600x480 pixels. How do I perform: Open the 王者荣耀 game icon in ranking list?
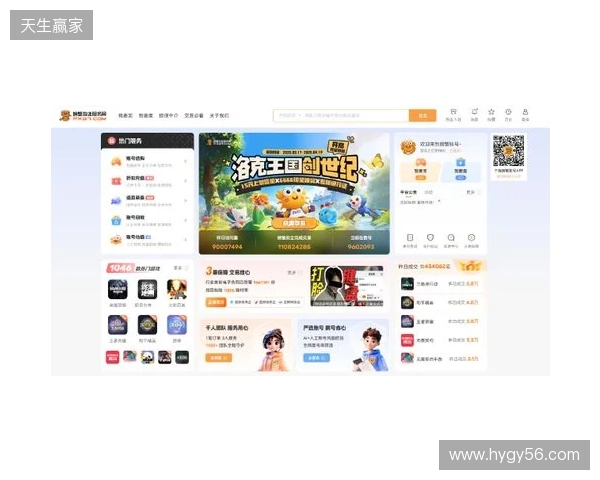[x=407, y=321]
